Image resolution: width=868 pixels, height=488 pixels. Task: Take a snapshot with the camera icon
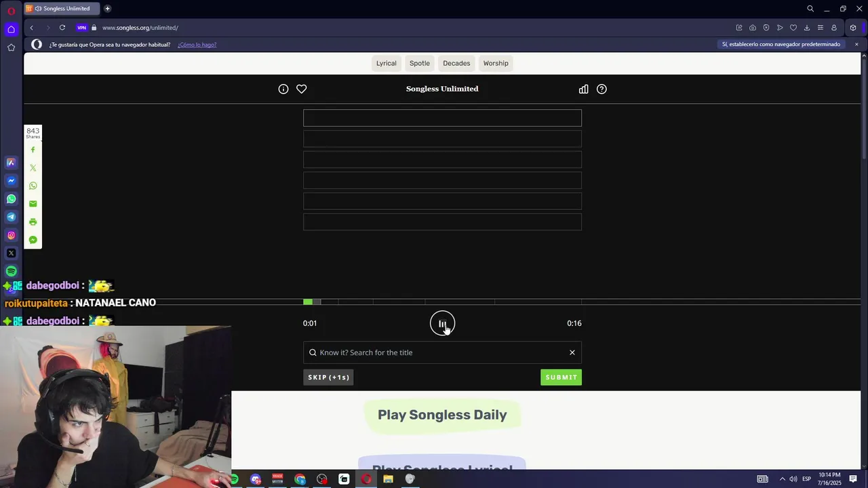tap(753, 28)
